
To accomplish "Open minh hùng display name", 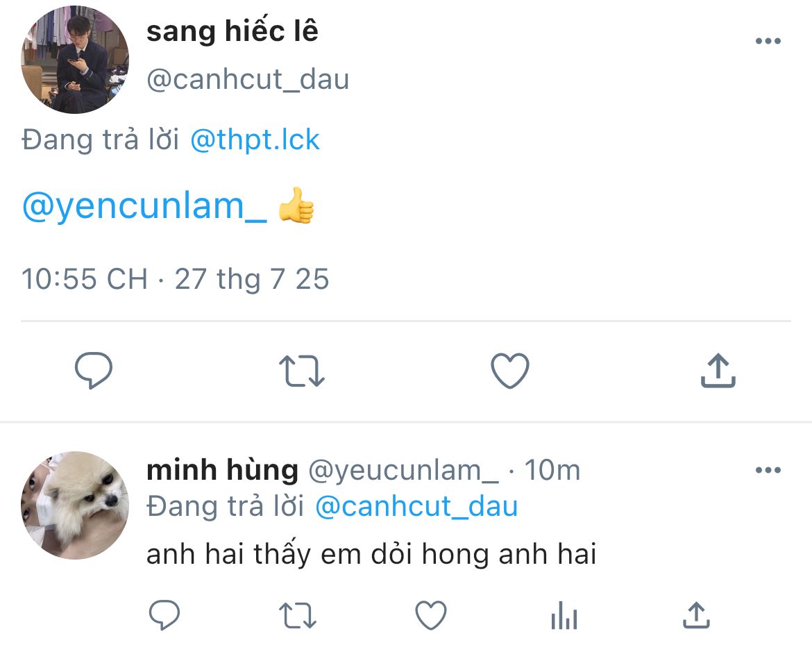I will [x=223, y=471].
